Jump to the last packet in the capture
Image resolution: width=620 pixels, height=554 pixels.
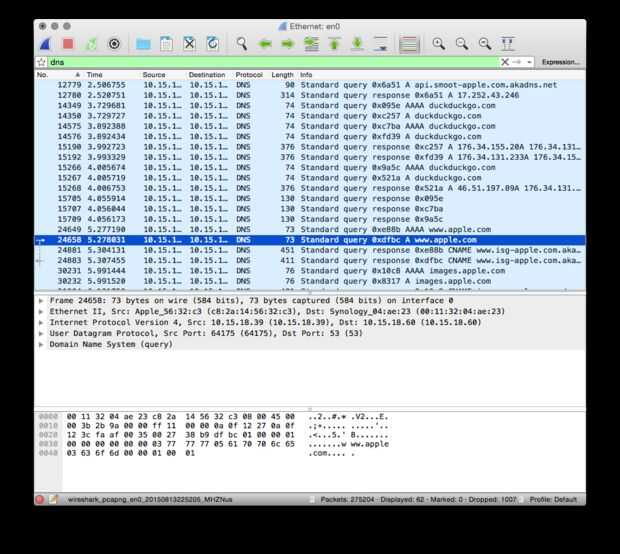coord(357,44)
